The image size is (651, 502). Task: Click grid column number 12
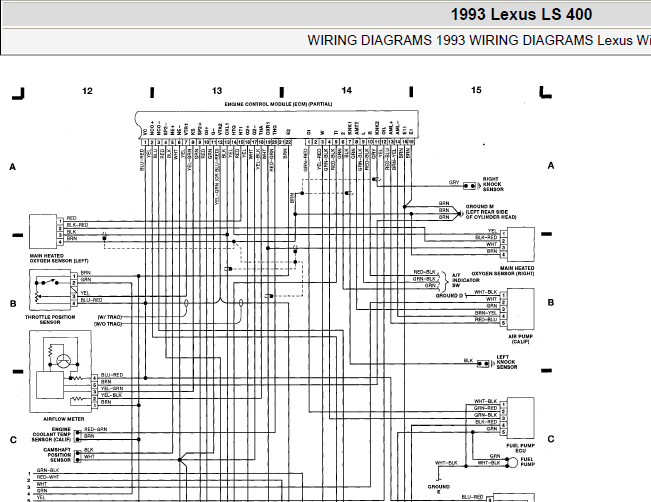[87, 91]
